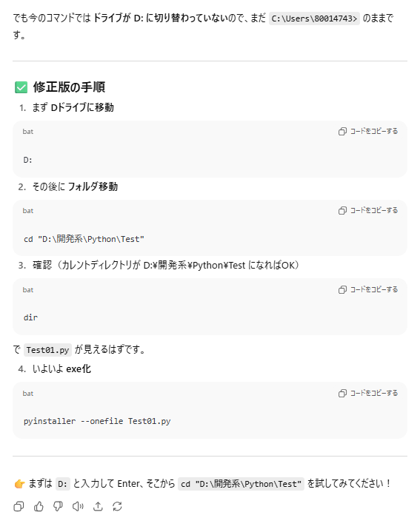
Task: Click the cd "D:\開発系\Python\Test" code line
Action: [84, 239]
